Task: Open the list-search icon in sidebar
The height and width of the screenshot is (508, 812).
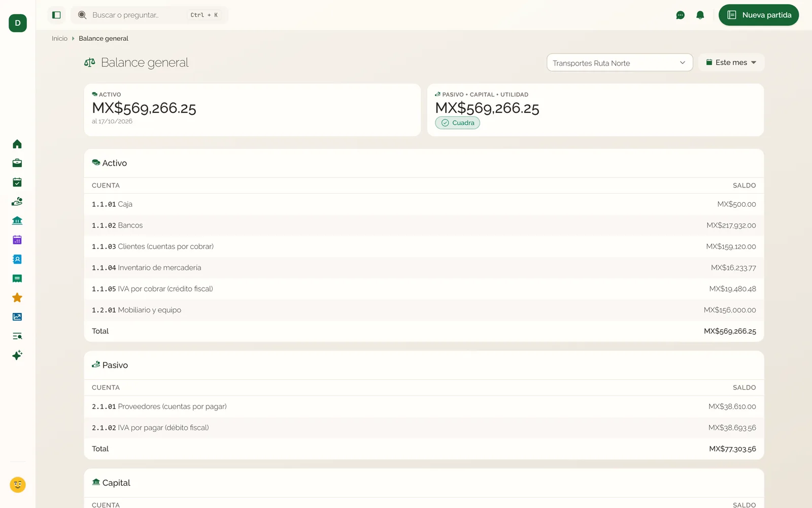Action: point(17,336)
